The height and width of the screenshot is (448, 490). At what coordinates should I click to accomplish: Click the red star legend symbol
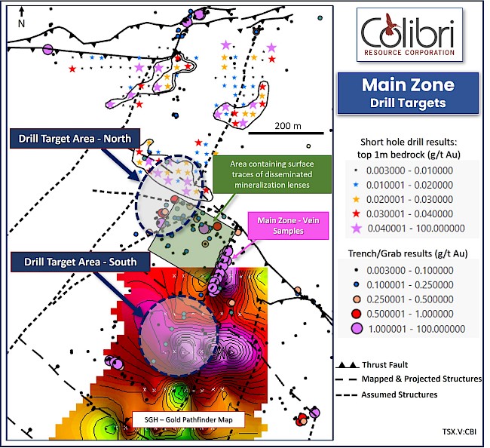[356, 214]
